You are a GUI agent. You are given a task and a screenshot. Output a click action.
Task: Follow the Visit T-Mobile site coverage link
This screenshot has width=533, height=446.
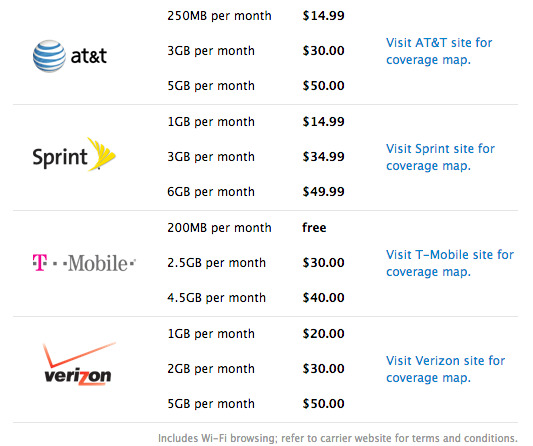[x=450, y=263]
